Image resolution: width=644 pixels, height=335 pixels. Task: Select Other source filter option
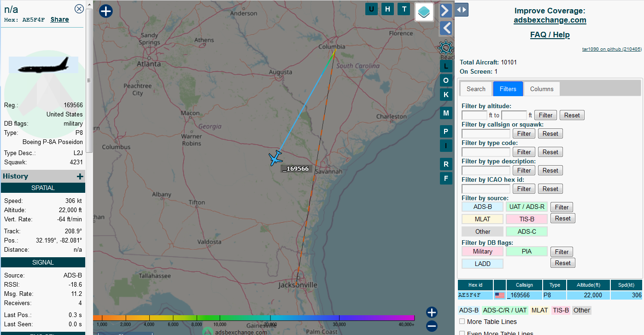click(x=483, y=231)
